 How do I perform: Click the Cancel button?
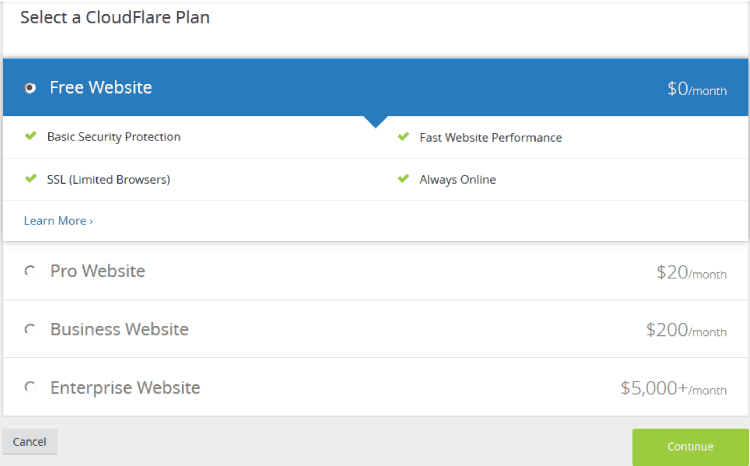pyautogui.click(x=30, y=442)
